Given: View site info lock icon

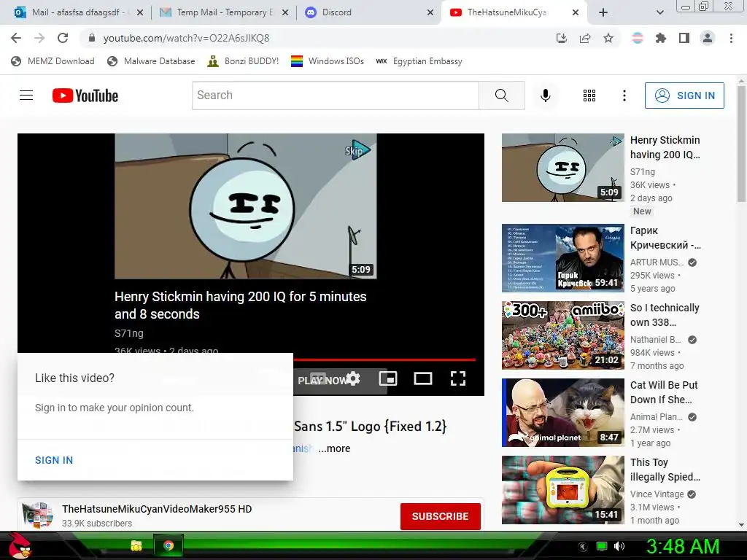Looking at the screenshot, I should coord(92,38).
